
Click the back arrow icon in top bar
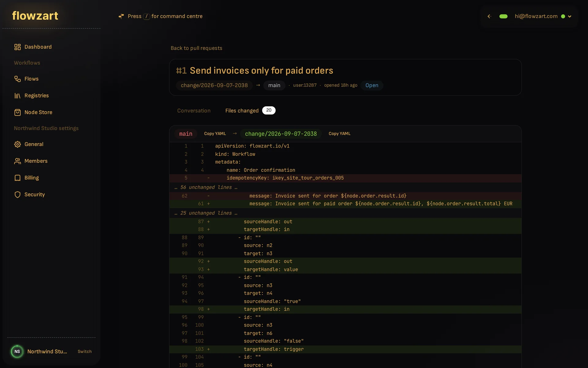click(x=489, y=17)
